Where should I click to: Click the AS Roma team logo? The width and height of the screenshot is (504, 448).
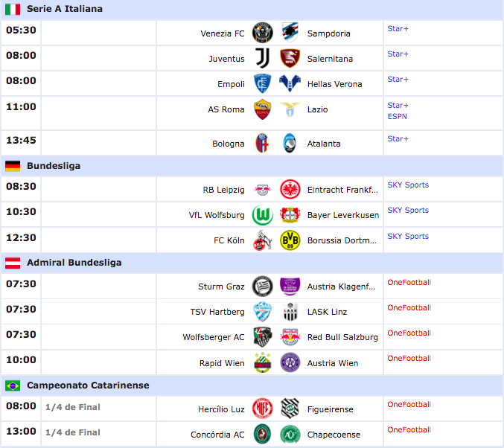(262, 109)
